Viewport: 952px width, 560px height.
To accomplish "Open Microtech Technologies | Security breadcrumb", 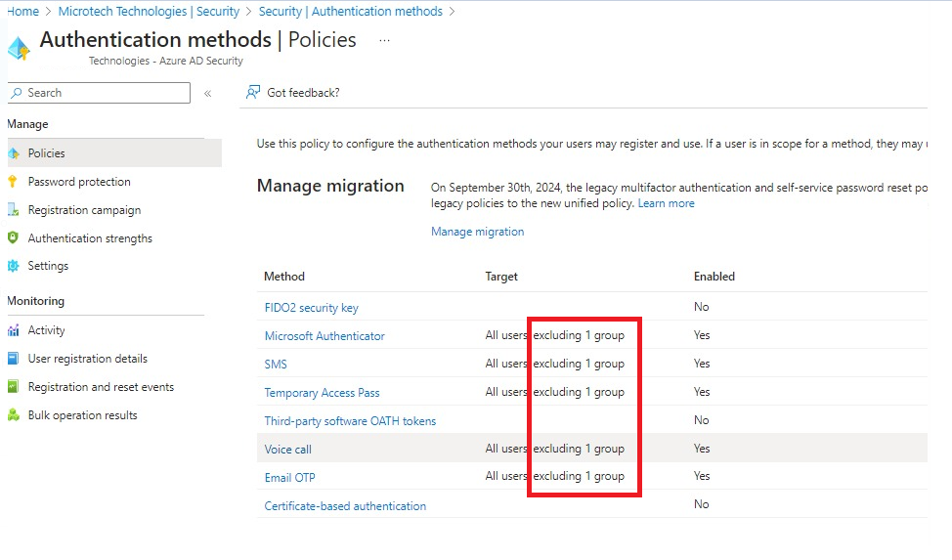I will pos(149,12).
